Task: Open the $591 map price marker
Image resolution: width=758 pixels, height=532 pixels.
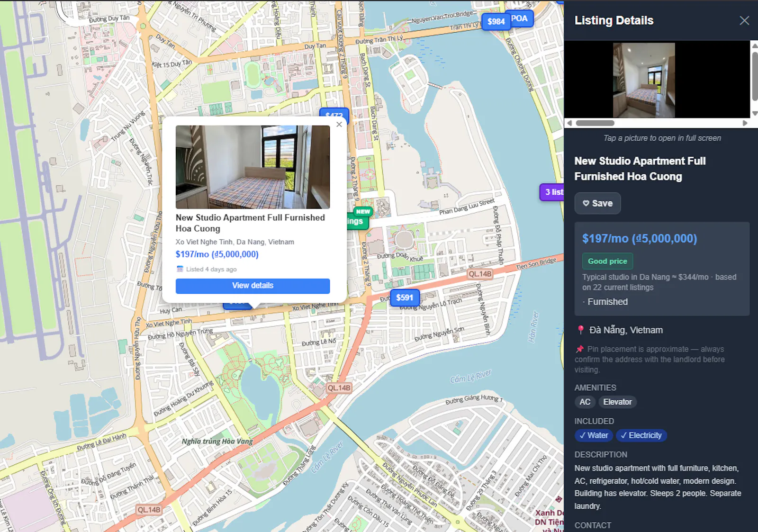Action: 405,298
